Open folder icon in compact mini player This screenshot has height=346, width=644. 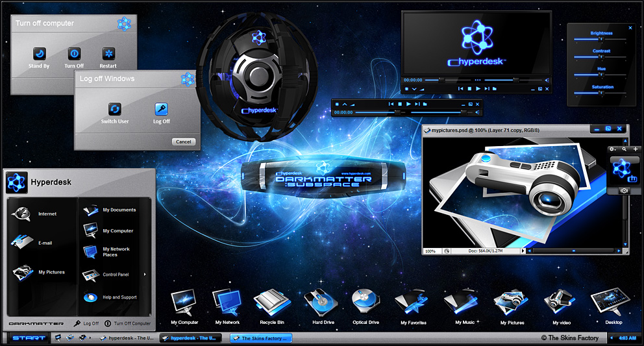(x=425, y=104)
